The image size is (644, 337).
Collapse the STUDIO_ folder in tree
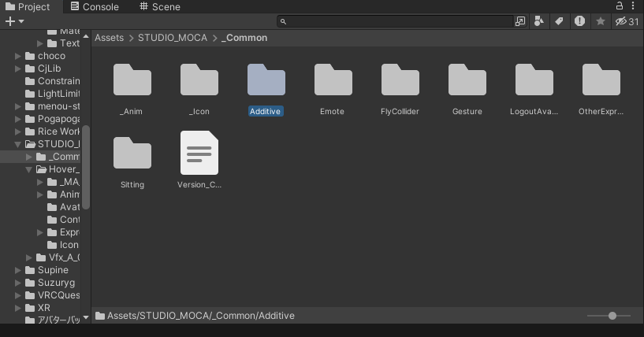tap(19, 144)
